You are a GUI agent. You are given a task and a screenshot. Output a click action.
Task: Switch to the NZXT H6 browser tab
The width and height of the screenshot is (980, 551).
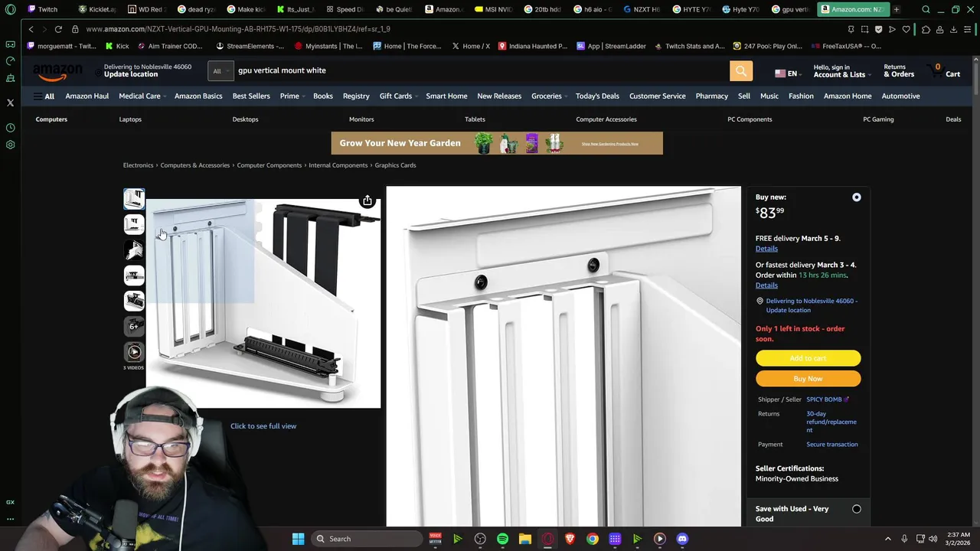(642, 9)
